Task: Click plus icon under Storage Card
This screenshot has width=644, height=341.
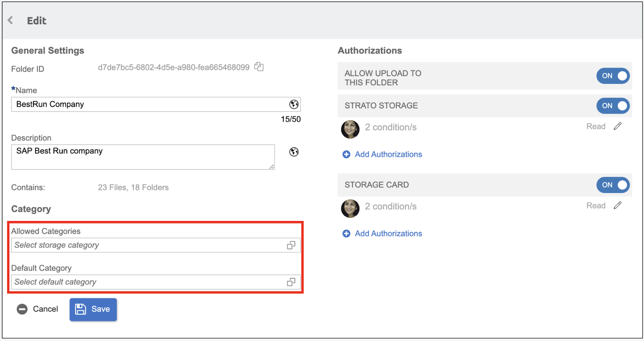Action: 346,234
